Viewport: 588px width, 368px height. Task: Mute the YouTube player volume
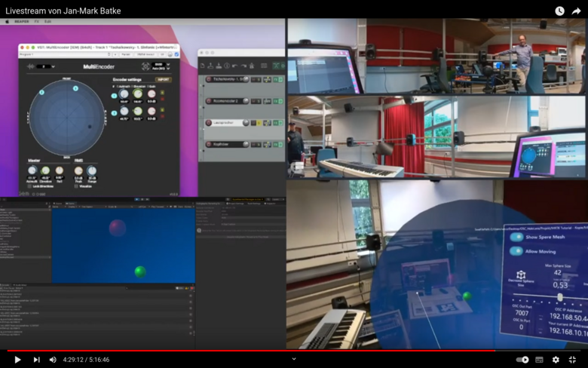tap(53, 360)
